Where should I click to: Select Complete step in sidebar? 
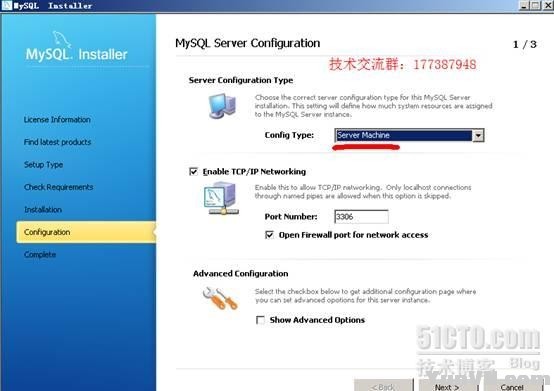tap(40, 255)
